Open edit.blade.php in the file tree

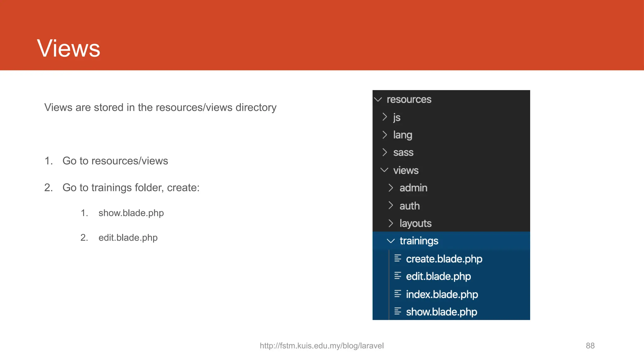(x=438, y=277)
